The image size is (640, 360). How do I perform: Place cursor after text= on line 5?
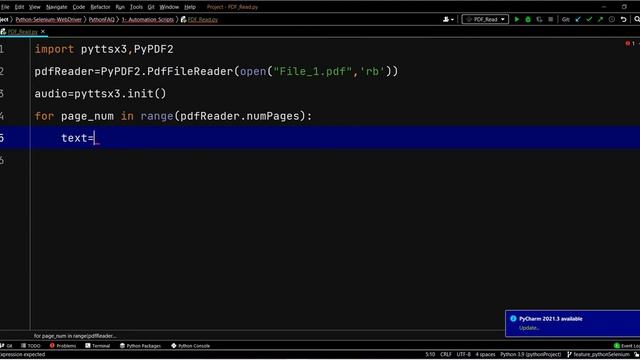coord(95,138)
